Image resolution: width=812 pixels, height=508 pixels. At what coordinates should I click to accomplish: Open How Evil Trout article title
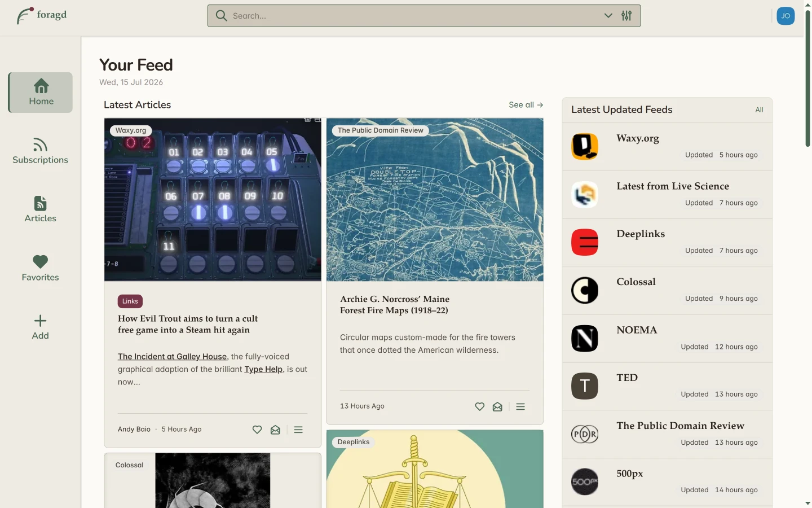188,325
